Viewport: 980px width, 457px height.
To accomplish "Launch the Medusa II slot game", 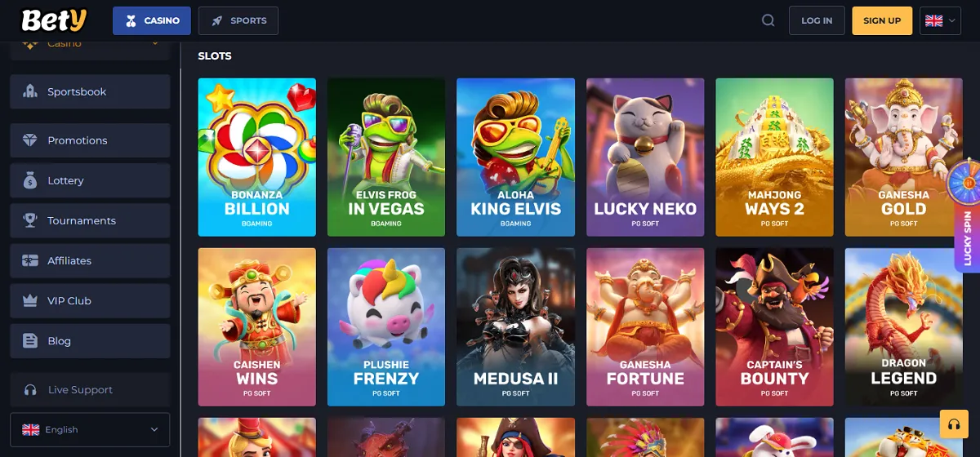I will [516, 326].
